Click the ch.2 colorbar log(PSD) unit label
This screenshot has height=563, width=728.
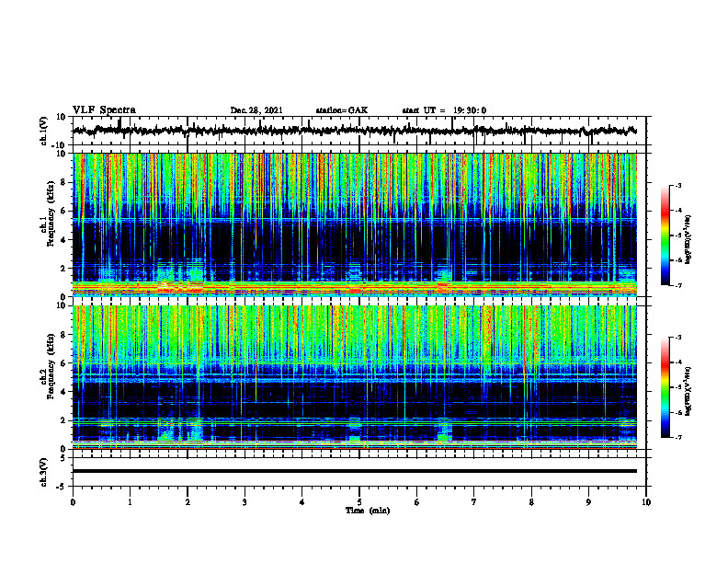[x=688, y=391]
